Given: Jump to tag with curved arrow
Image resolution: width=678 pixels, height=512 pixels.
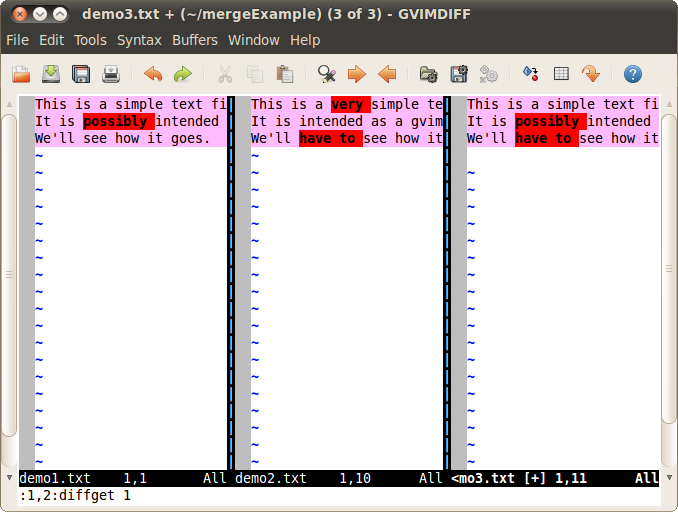Looking at the screenshot, I should [591, 74].
